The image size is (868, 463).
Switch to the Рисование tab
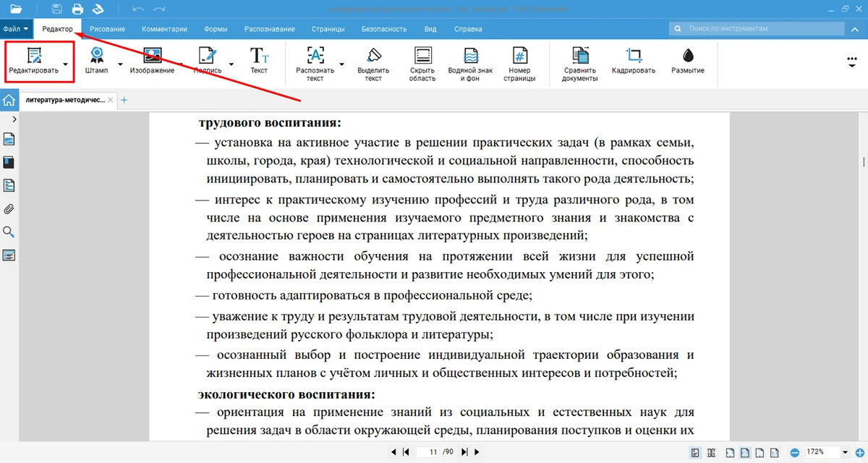[107, 29]
